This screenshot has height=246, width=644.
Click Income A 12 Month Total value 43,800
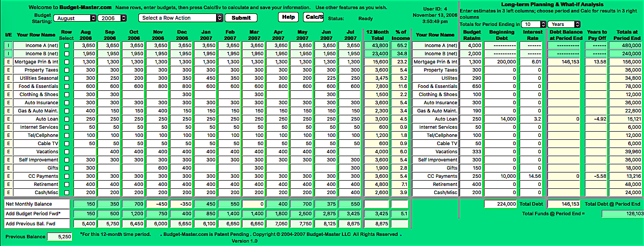click(377, 46)
